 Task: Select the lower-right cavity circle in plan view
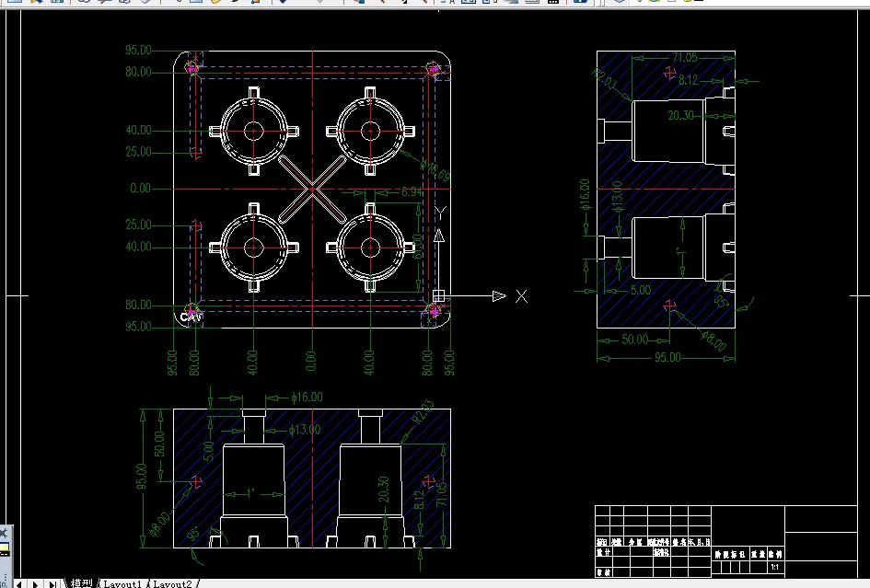[x=371, y=248]
